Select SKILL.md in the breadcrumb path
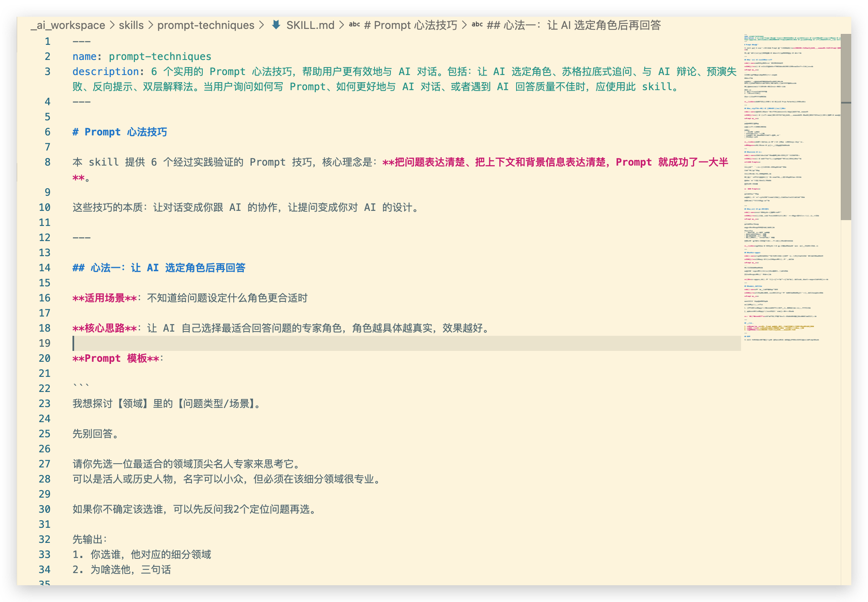Viewport: 868px width, 602px height. pyautogui.click(x=310, y=25)
